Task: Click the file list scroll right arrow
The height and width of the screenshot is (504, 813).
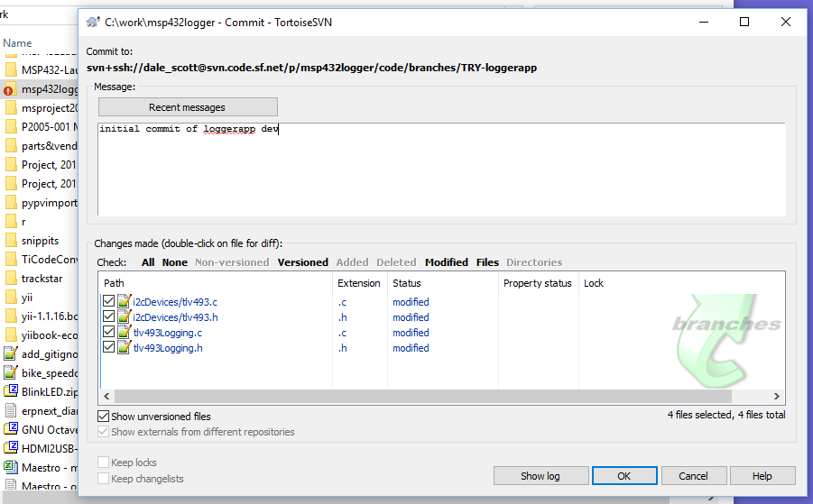Action: (x=776, y=397)
